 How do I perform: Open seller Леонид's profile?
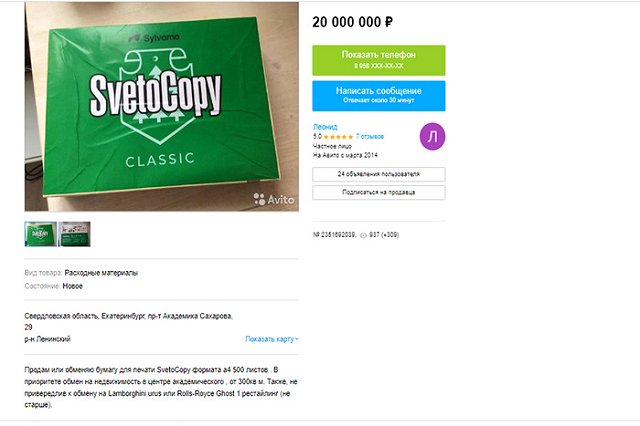pyautogui.click(x=325, y=127)
